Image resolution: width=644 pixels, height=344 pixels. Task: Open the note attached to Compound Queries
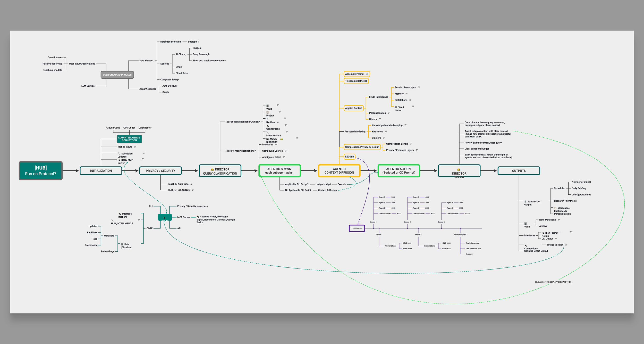tap(286, 151)
